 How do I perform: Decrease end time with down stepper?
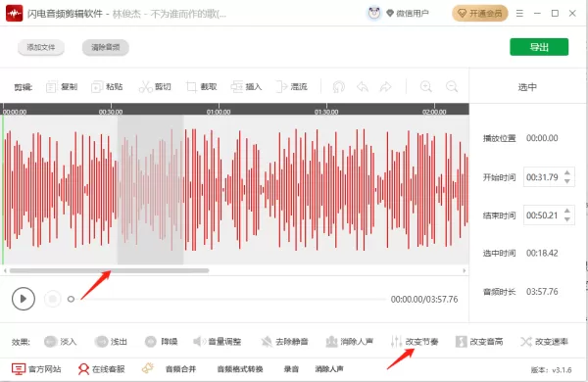pos(567,219)
